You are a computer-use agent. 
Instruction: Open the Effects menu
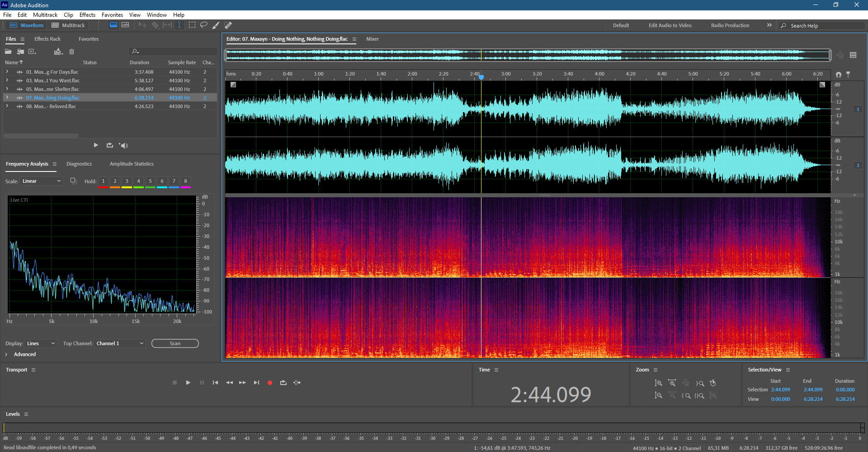[x=87, y=15]
